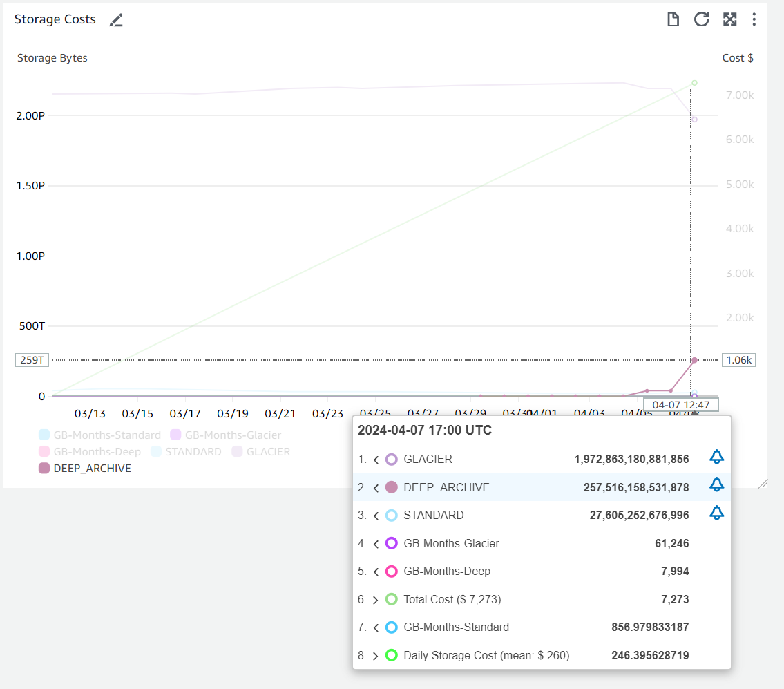Select GB-Months-Standard label in tooltip
The height and width of the screenshot is (689, 784).
[x=457, y=627]
